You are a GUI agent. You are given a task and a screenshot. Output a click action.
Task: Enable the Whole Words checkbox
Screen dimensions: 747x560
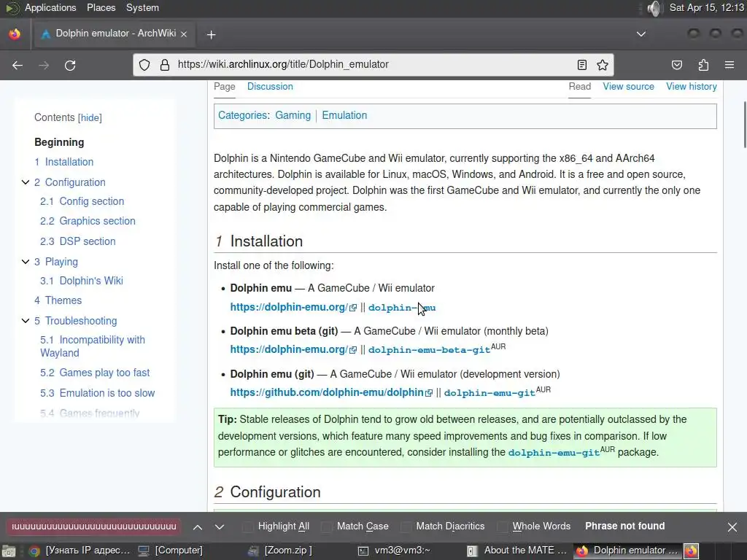click(502, 526)
